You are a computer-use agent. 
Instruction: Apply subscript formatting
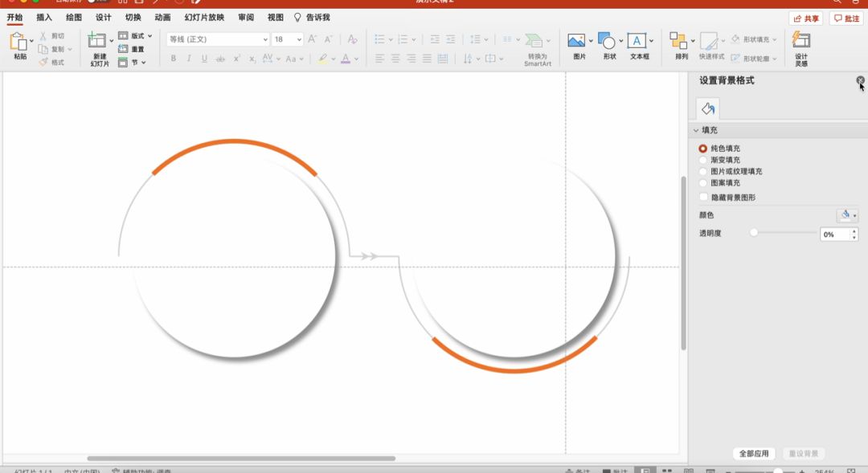(252, 58)
